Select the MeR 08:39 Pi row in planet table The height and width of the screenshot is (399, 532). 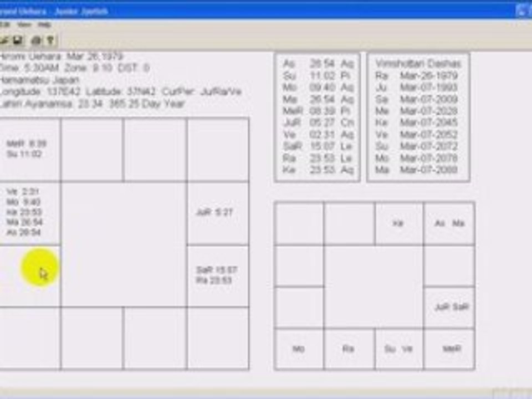click(x=318, y=111)
